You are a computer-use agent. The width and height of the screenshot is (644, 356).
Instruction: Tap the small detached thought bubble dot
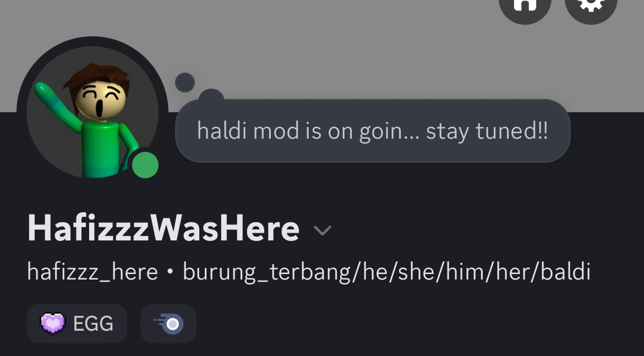click(x=185, y=83)
